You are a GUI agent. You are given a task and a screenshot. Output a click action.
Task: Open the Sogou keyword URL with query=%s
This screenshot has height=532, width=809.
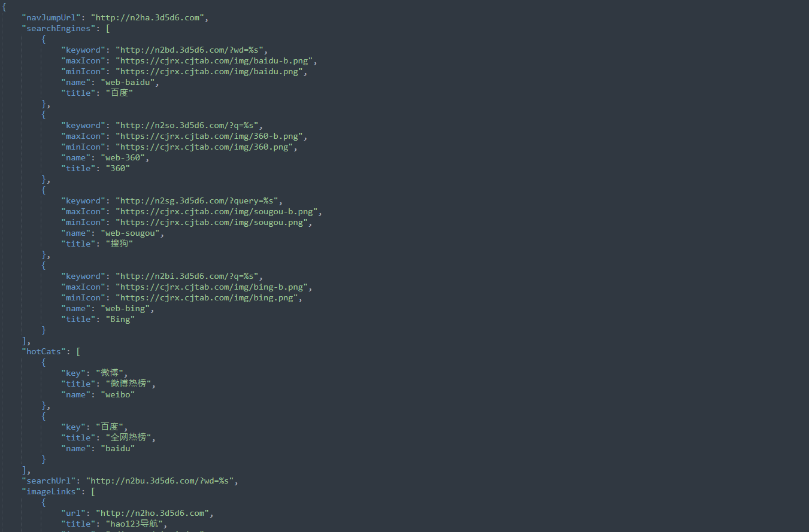[198, 200]
